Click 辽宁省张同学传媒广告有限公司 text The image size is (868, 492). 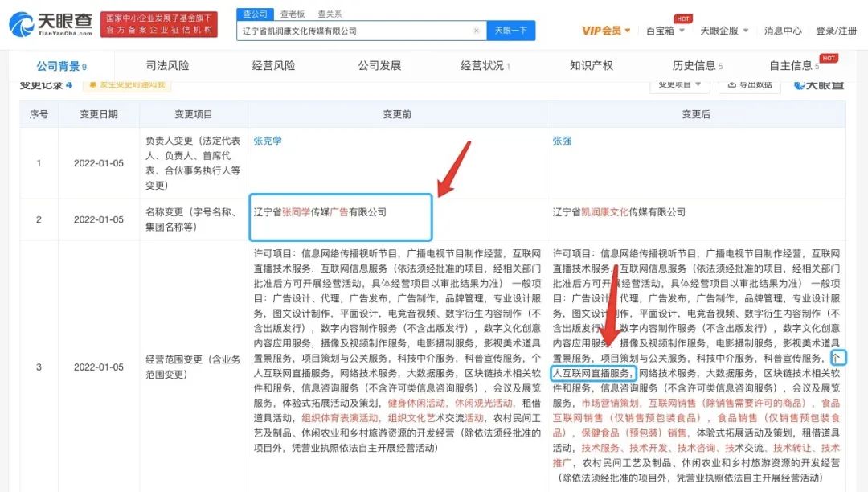(x=320, y=212)
